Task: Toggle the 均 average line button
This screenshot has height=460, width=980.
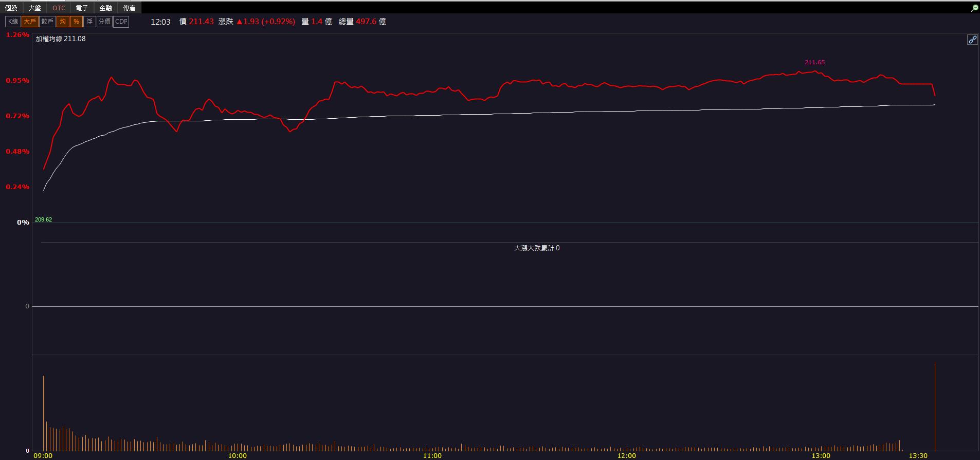Action: pos(63,22)
